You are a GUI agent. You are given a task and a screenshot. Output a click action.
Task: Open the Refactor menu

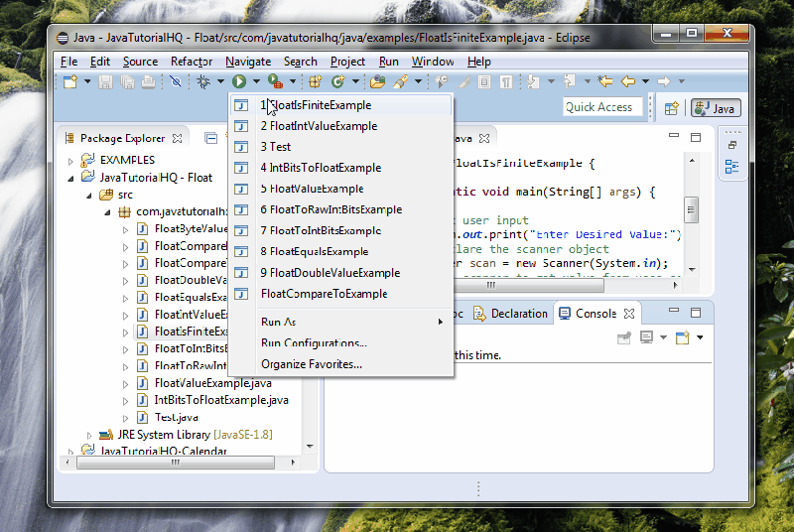(x=192, y=62)
